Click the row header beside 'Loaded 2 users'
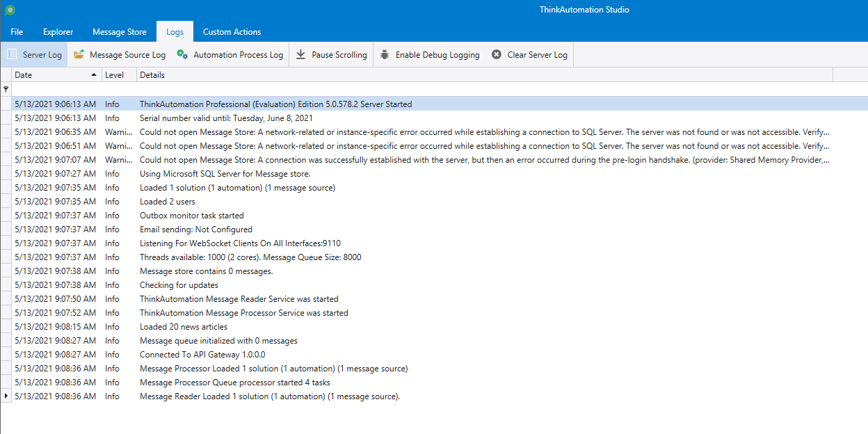868x434 pixels. tap(6, 201)
